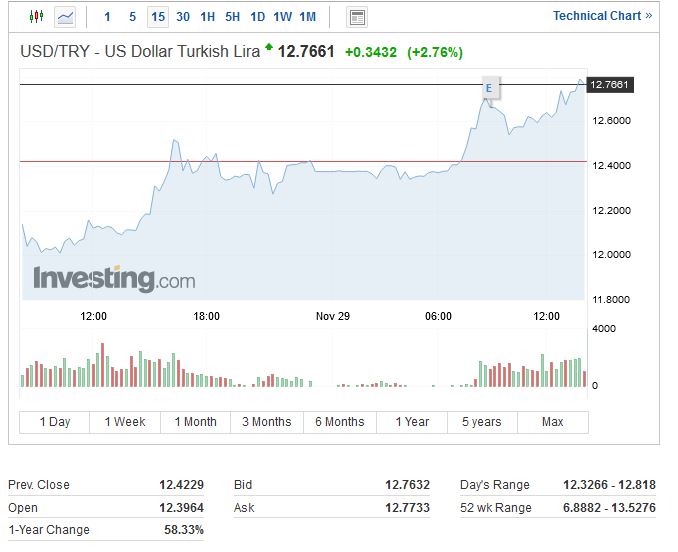Display the Max range

pyautogui.click(x=553, y=422)
